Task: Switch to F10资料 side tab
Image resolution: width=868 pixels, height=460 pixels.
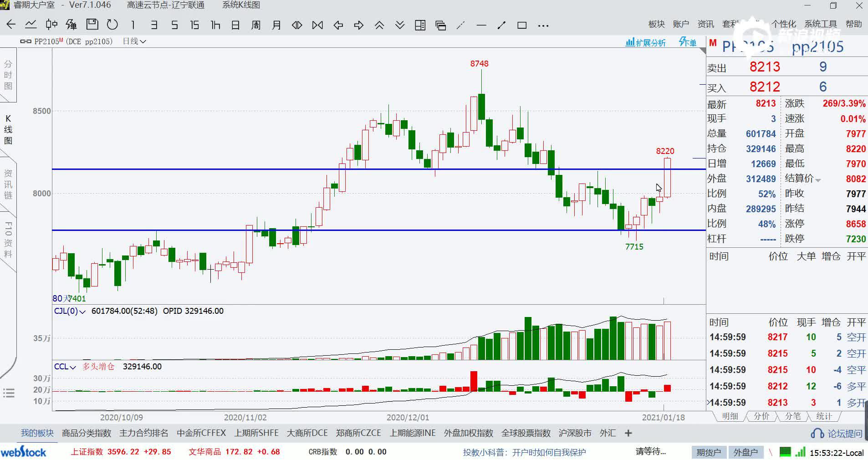Action: (x=8, y=240)
